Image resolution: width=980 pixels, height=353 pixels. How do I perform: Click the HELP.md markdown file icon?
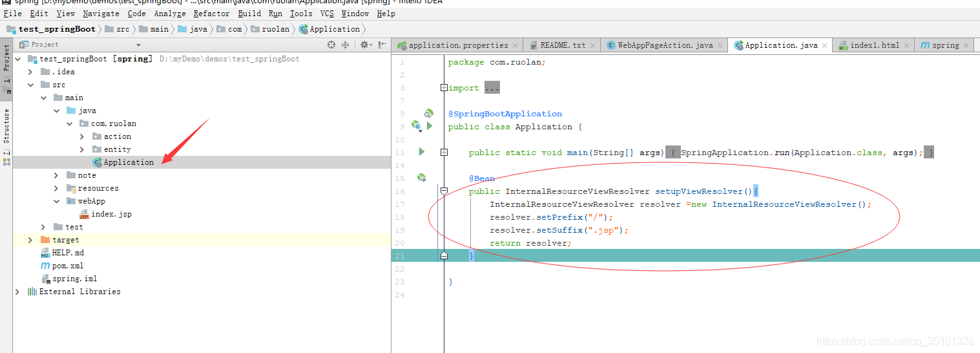coord(45,253)
